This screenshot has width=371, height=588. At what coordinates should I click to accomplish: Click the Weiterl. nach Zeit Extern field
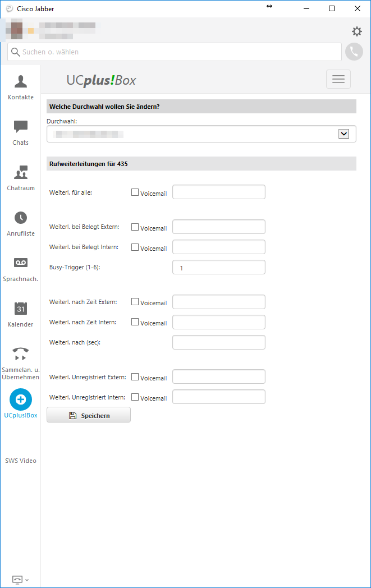click(219, 302)
